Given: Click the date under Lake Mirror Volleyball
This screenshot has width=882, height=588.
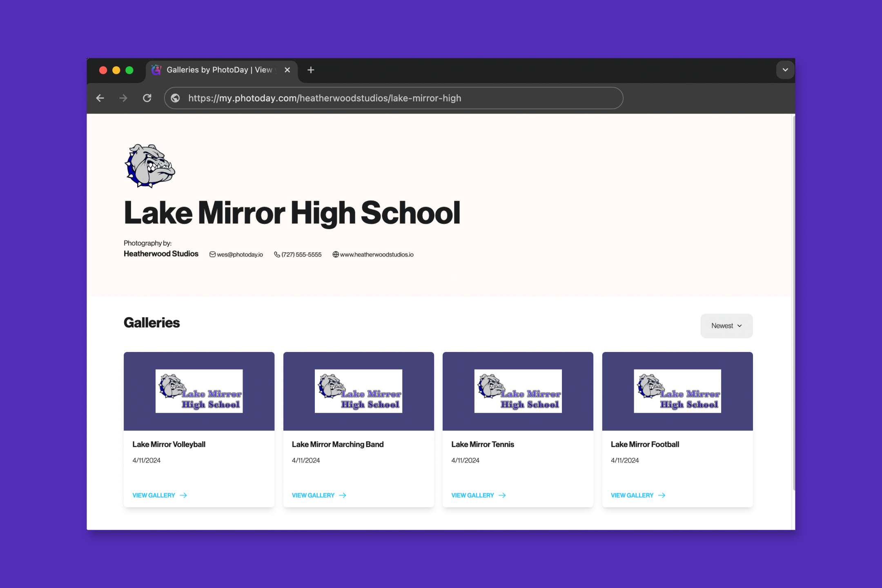Looking at the screenshot, I should pyautogui.click(x=146, y=460).
